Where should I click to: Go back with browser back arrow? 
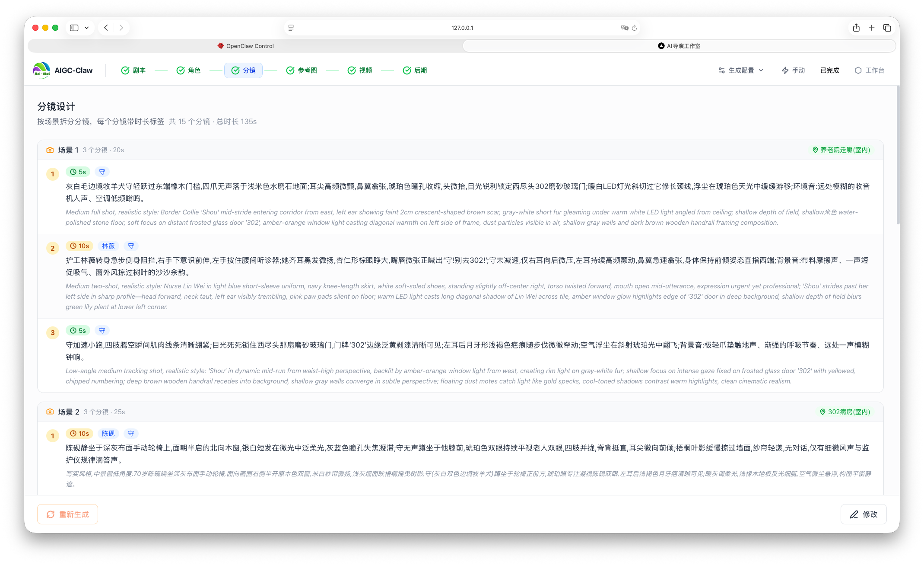click(x=106, y=28)
